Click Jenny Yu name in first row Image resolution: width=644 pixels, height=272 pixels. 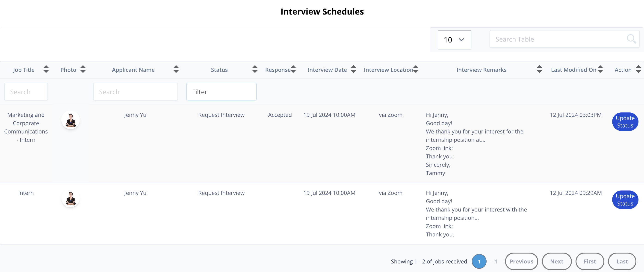point(135,115)
